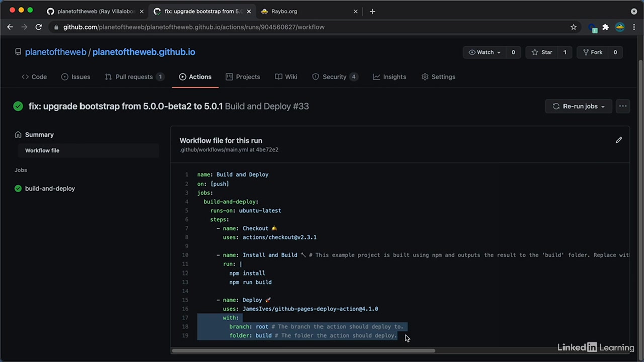Close the Raybo.org tab

(x=356, y=11)
